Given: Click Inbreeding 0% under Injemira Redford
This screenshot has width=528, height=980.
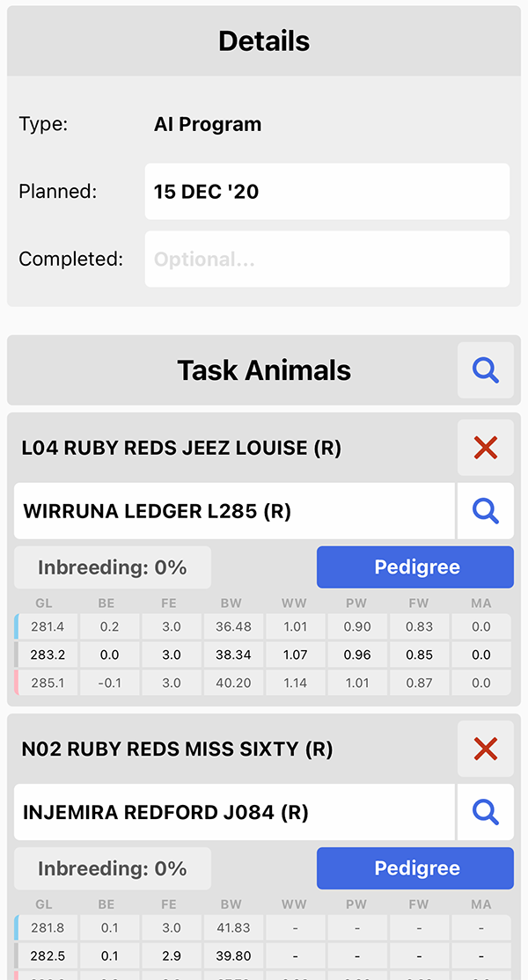Looking at the screenshot, I should coord(113,868).
